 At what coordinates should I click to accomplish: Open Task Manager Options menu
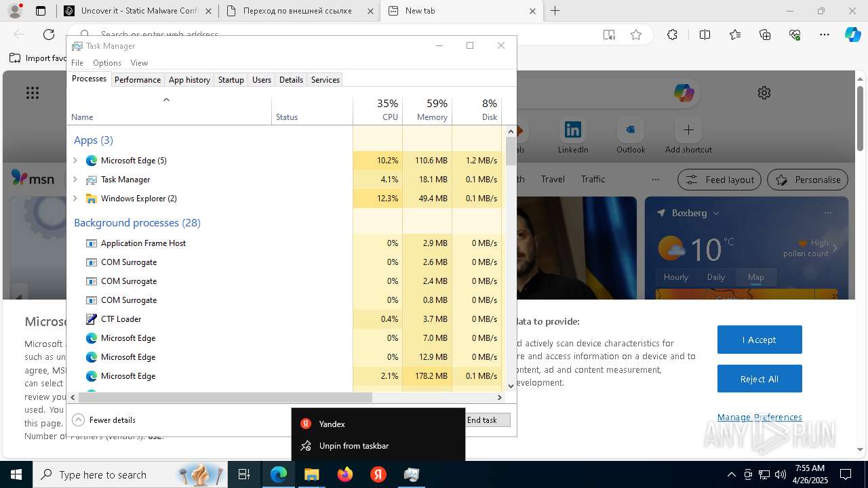pos(107,62)
